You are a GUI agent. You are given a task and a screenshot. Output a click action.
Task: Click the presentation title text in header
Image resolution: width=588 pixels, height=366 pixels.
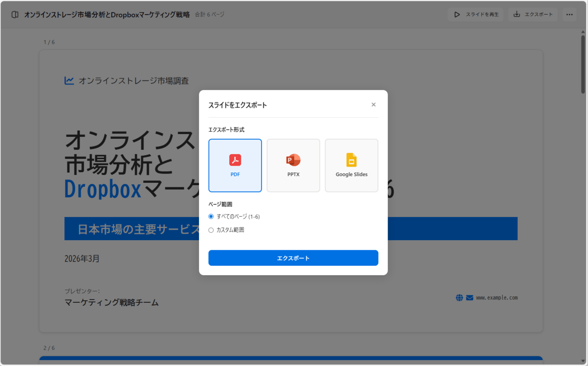(x=107, y=15)
